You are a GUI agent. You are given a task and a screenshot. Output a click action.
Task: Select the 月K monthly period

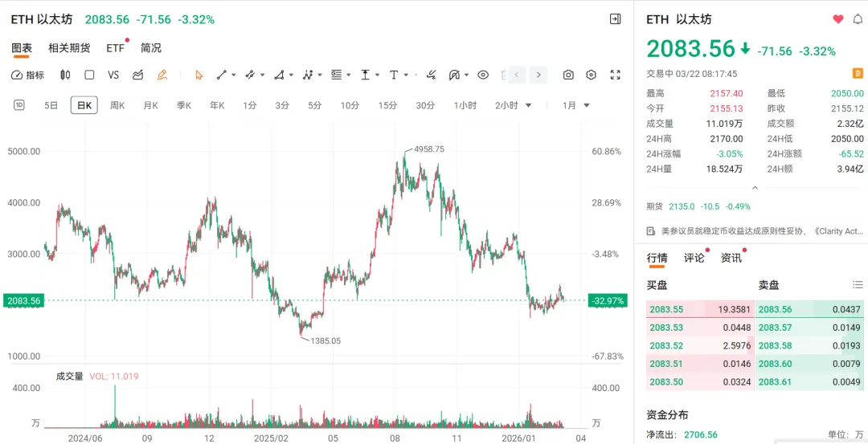[x=150, y=106]
